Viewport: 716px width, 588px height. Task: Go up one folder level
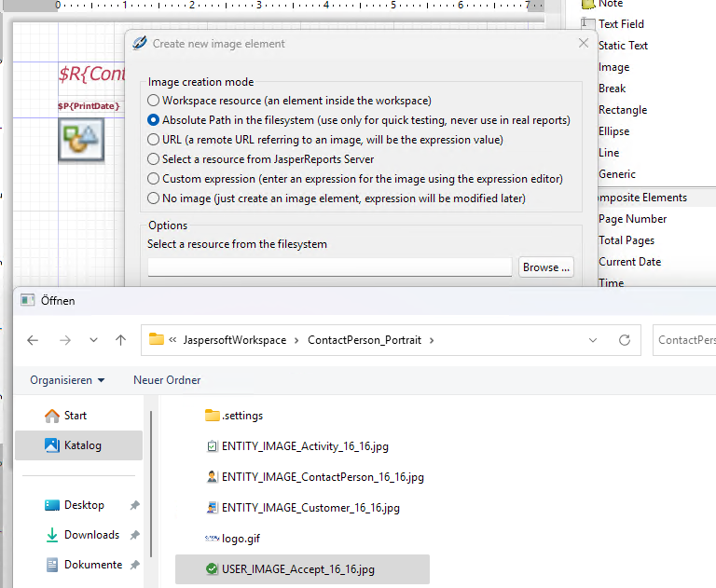[x=120, y=340]
